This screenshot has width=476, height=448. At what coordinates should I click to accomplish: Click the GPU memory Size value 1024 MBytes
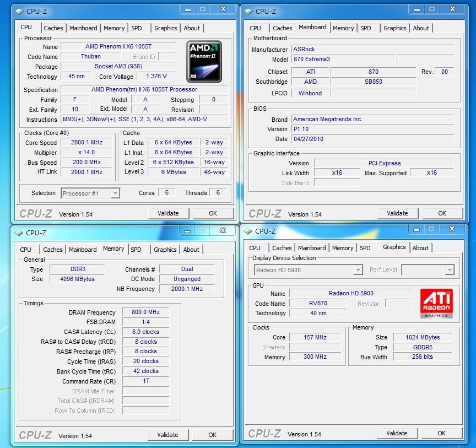[423, 337]
